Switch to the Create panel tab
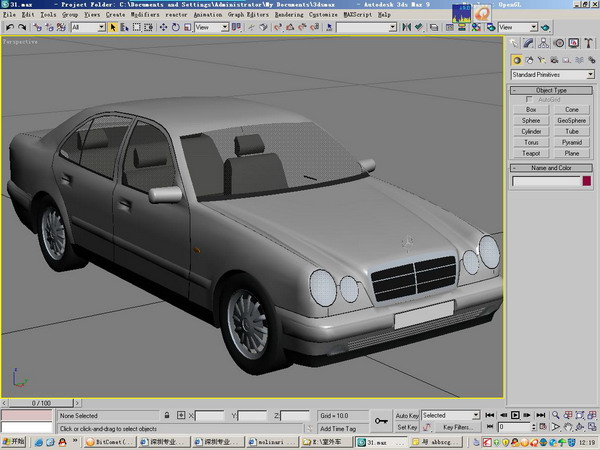 [514, 43]
